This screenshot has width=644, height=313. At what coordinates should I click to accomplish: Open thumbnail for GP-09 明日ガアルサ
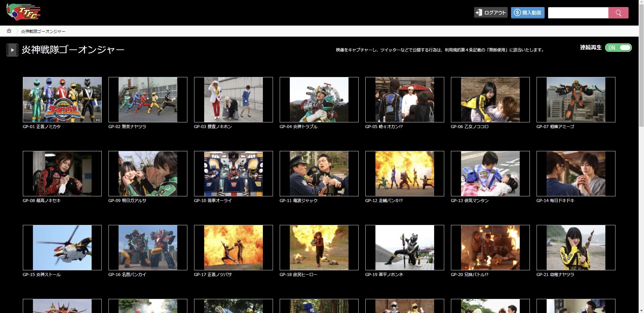(148, 173)
